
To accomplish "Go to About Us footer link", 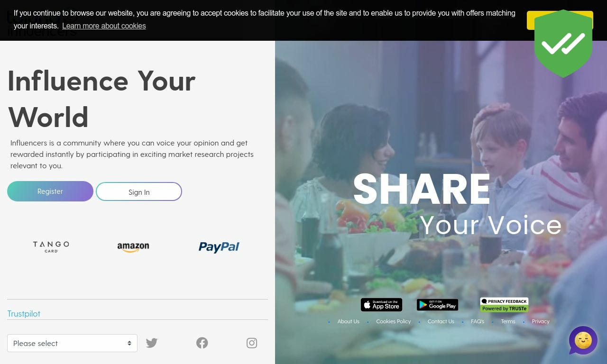I will pos(348,321).
